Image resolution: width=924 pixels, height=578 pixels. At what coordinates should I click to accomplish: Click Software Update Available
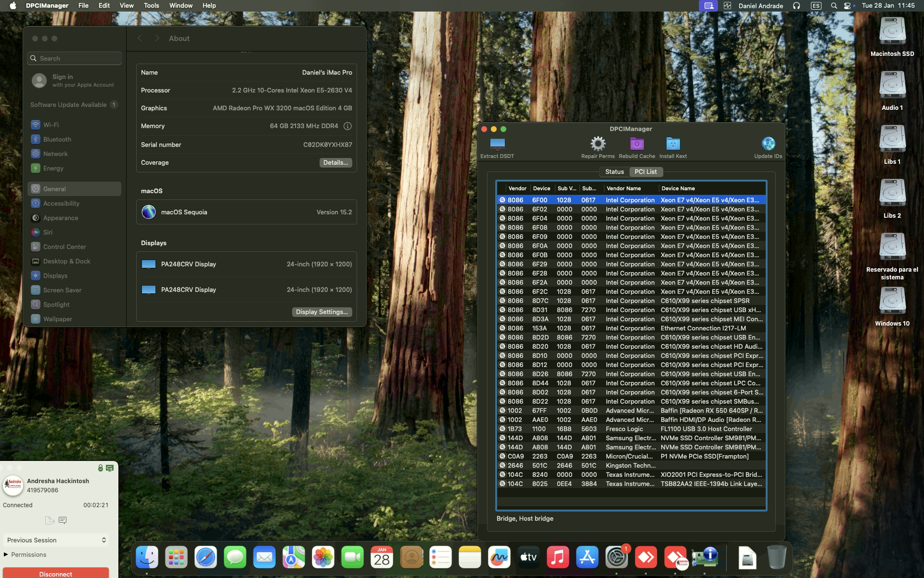[x=74, y=105]
